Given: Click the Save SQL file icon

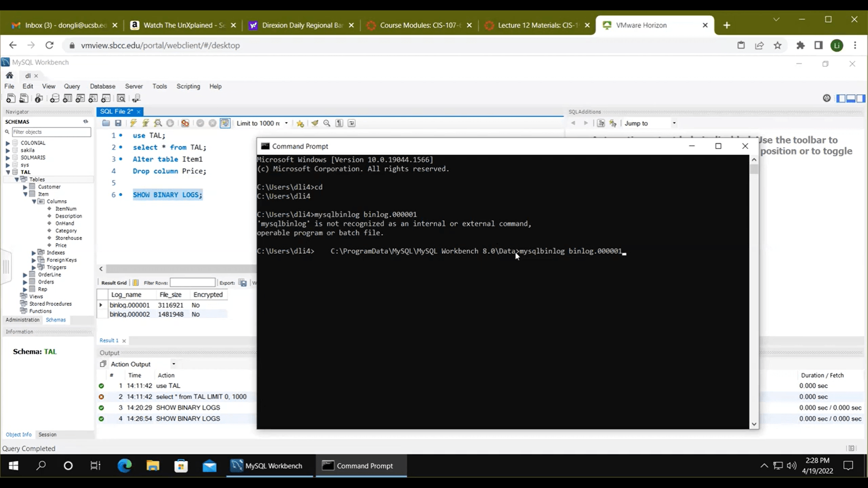Looking at the screenshot, I should point(118,123).
